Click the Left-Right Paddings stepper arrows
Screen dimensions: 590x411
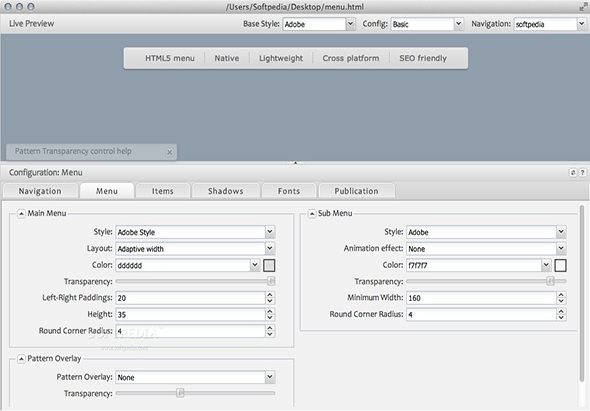[x=270, y=298]
